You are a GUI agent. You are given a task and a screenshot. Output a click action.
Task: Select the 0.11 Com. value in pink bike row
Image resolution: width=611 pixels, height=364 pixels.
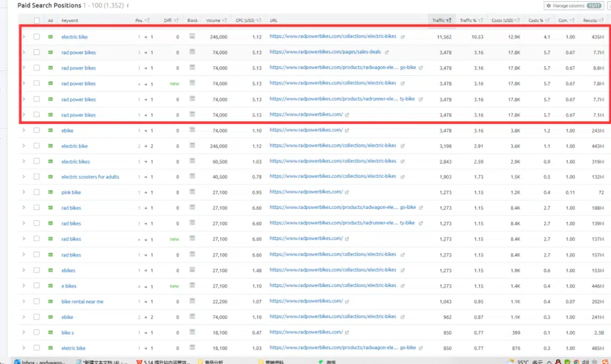[570, 193]
